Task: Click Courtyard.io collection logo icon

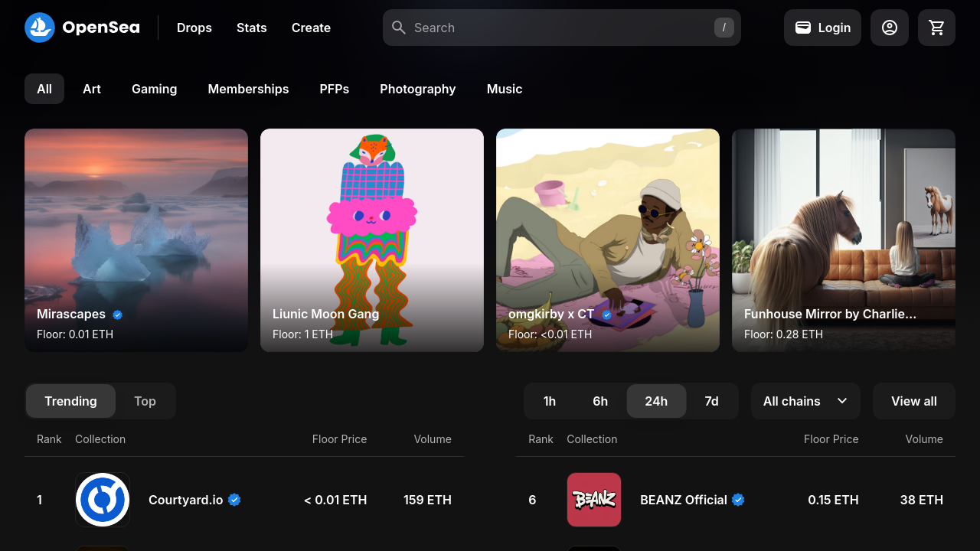Action: pos(103,500)
